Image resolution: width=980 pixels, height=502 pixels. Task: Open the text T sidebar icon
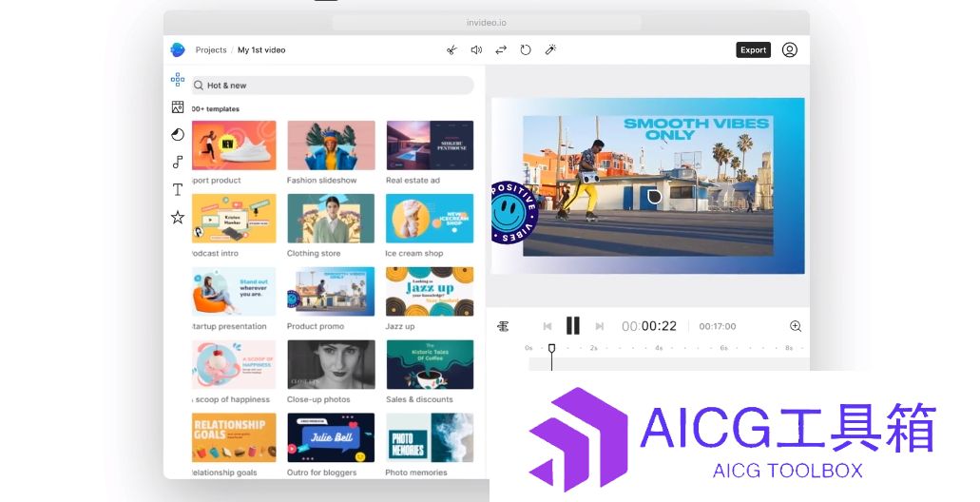coord(178,189)
